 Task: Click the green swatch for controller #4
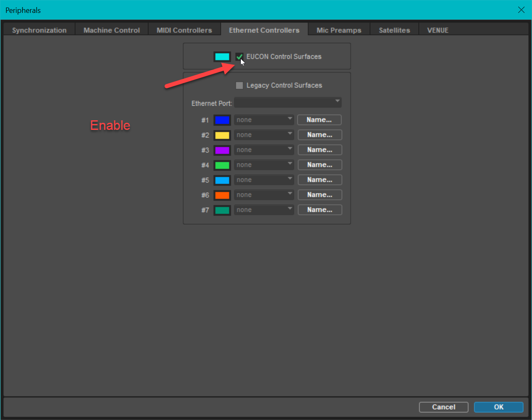tap(222, 165)
